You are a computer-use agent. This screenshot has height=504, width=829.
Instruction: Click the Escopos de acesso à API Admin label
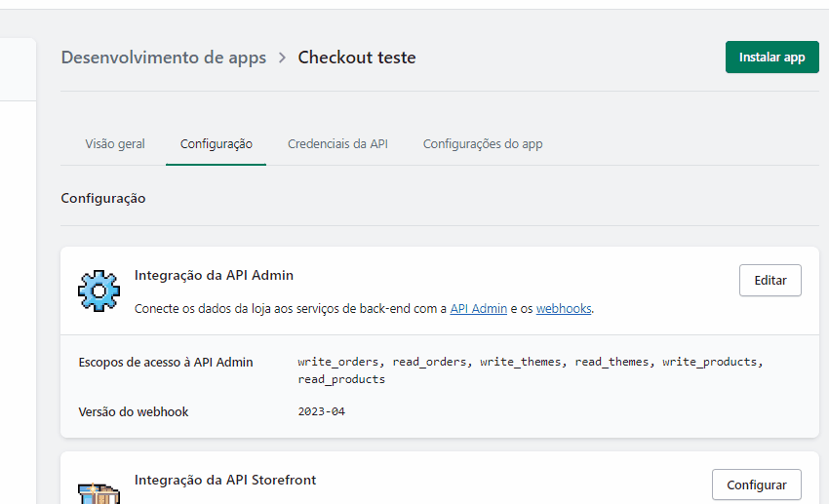166,363
